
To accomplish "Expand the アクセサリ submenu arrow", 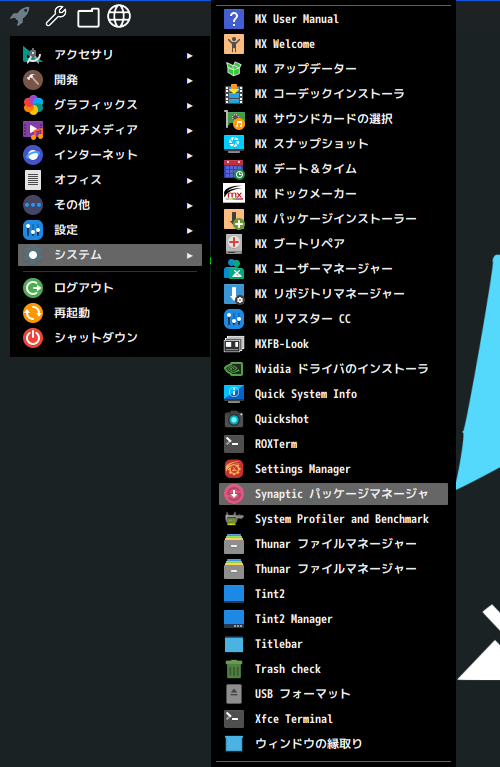I will [x=189, y=56].
